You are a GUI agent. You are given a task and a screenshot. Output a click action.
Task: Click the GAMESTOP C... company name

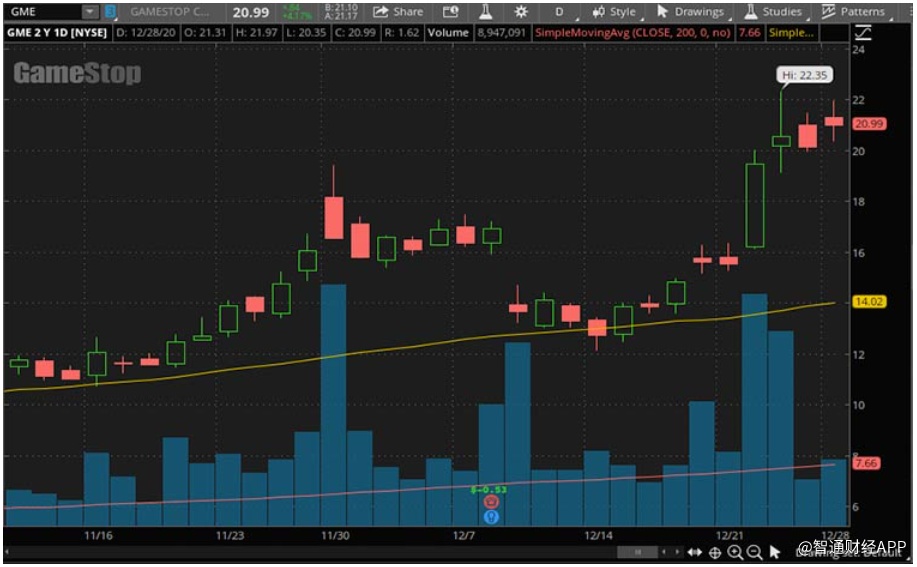(169, 12)
